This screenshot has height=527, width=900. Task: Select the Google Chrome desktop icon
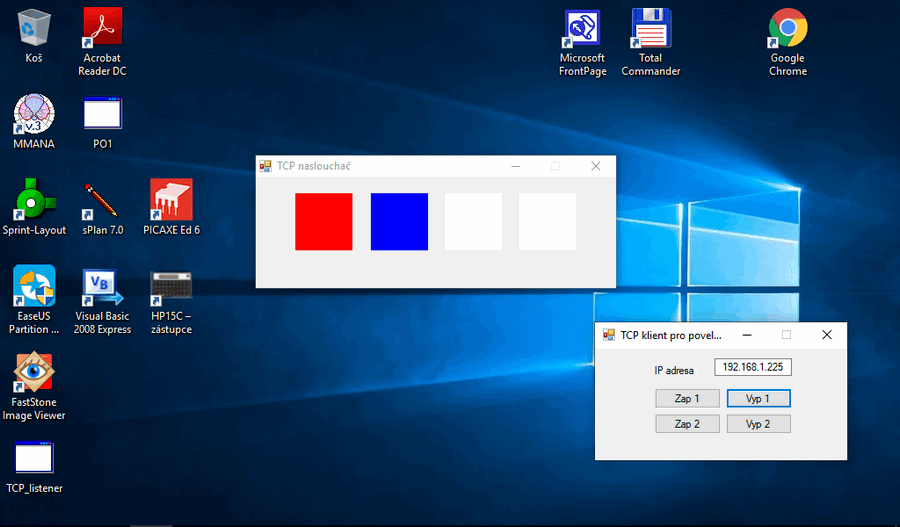click(x=787, y=28)
